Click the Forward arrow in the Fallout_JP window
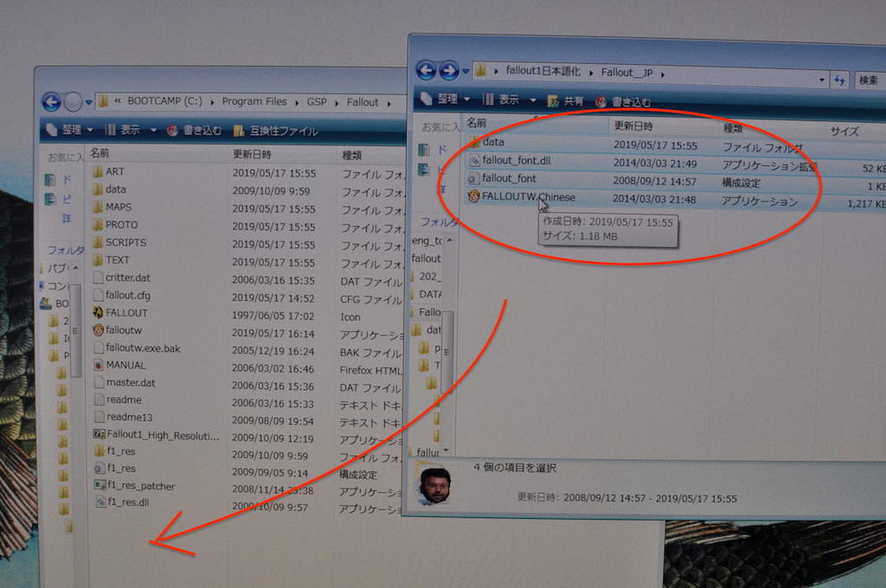886x588 pixels. pyautogui.click(x=449, y=71)
